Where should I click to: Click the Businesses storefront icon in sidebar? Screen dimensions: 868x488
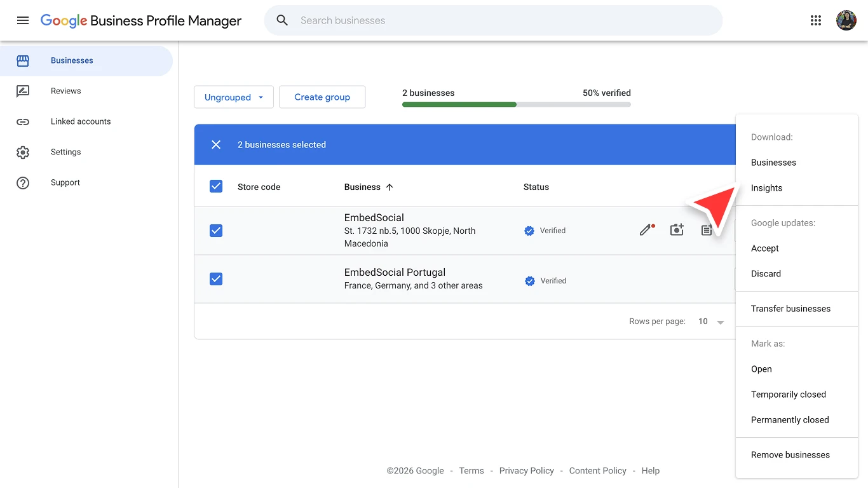23,61
